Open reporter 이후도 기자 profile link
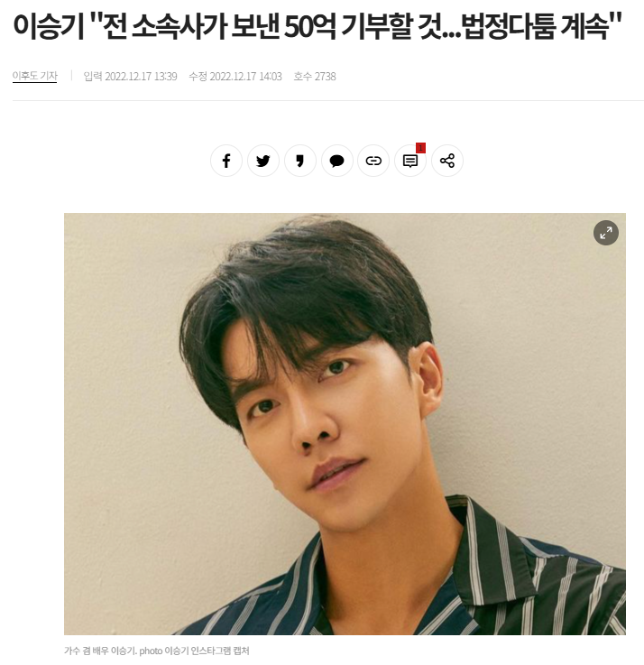This screenshot has width=644, height=665. tap(35, 76)
